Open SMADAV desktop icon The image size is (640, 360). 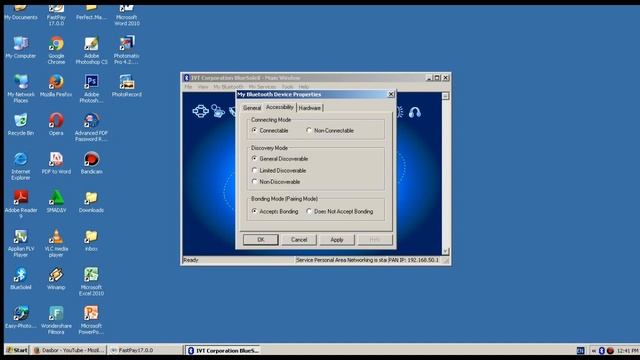click(56, 202)
